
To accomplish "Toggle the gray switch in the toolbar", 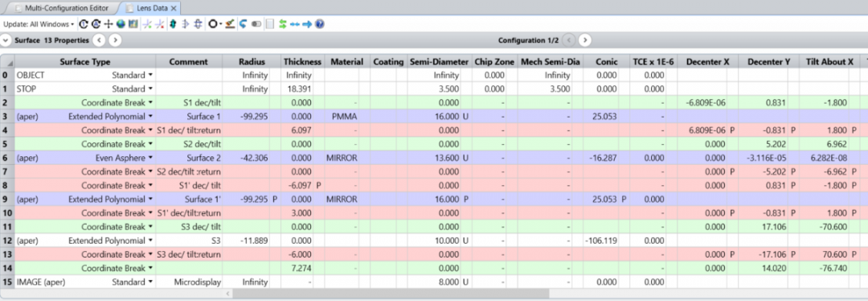I will pos(256,24).
